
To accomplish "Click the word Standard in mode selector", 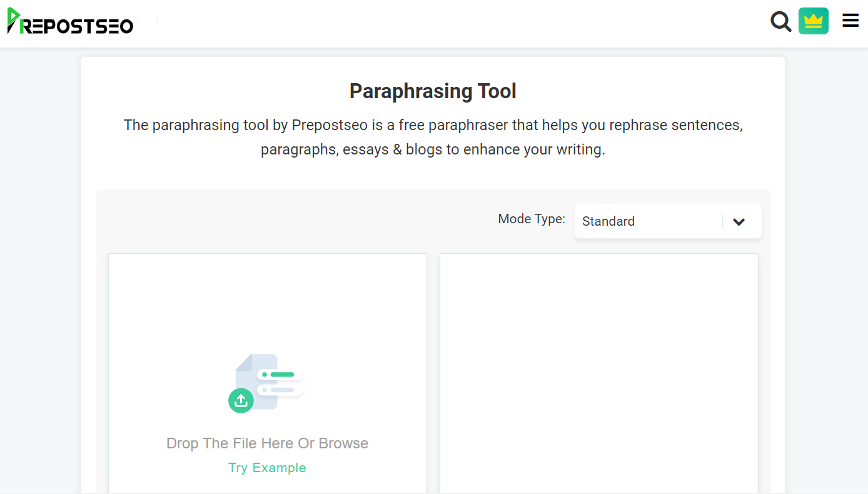I will (x=608, y=221).
